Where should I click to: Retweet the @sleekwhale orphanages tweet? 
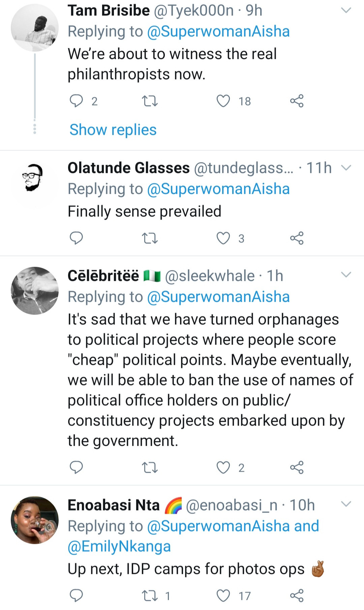click(x=150, y=467)
